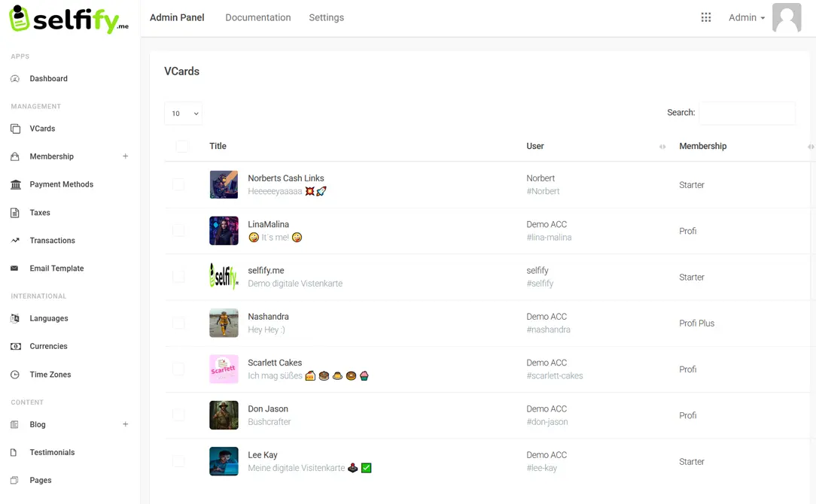Go to the Documentation tab
The width and height of the screenshot is (816, 504).
point(257,17)
